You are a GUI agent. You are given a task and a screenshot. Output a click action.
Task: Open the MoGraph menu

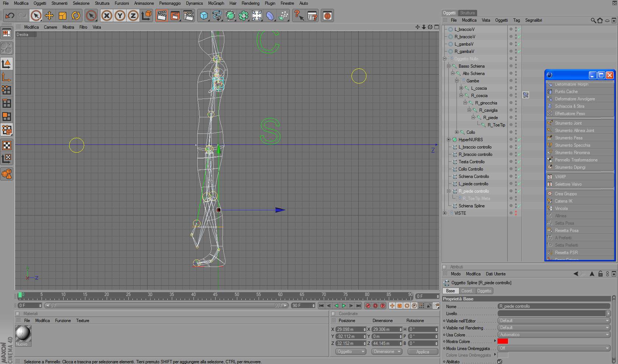click(x=216, y=3)
